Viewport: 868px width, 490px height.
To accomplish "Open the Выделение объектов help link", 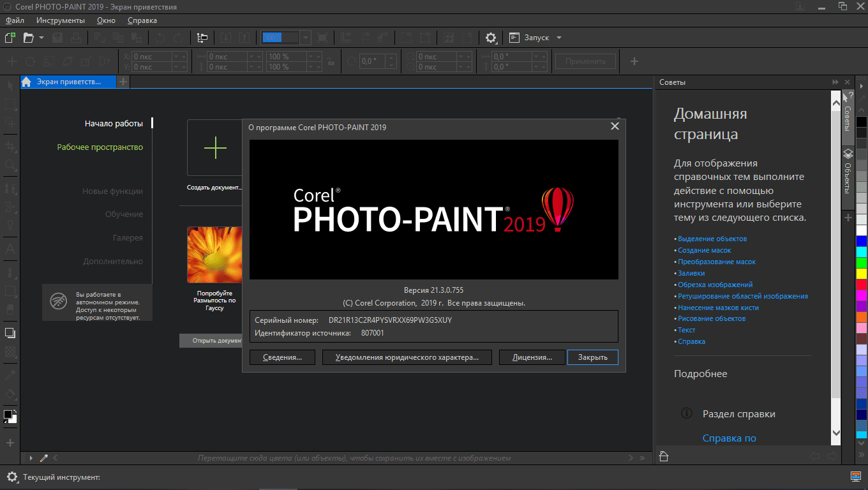I will pyautogui.click(x=712, y=239).
